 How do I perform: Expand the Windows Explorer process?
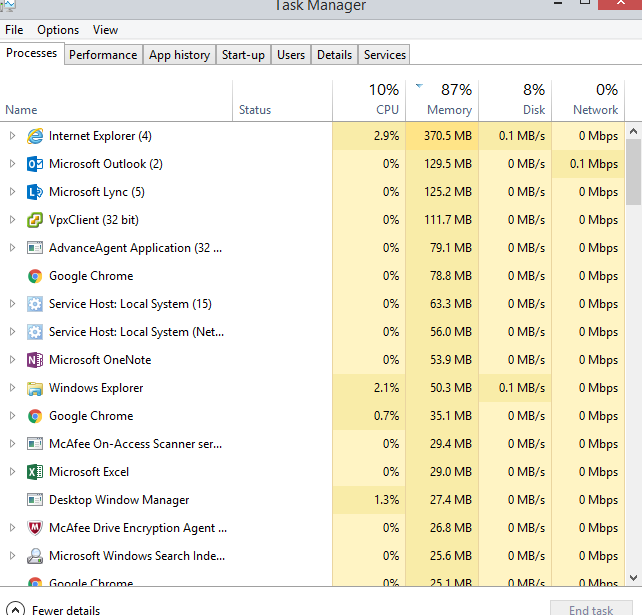(x=12, y=388)
